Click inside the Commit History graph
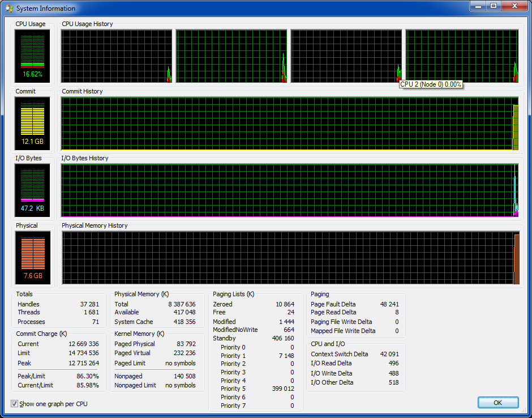This screenshot has width=532, height=418. [289, 123]
